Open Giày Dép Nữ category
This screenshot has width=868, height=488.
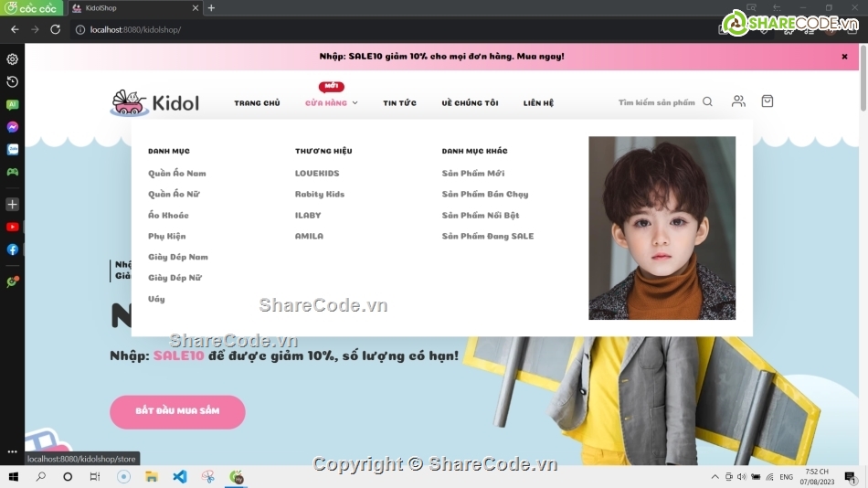[175, 278]
